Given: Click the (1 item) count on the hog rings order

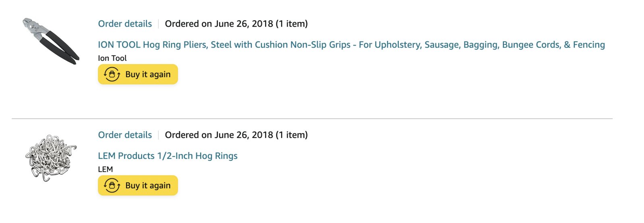Looking at the screenshot, I should pos(292,135).
